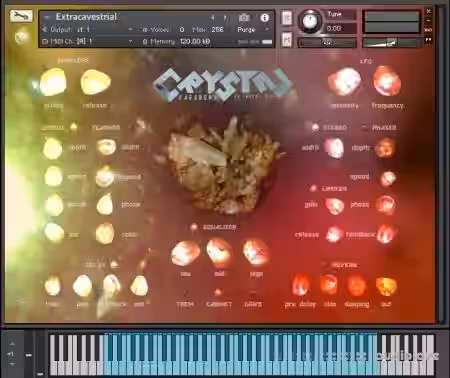Open the MIDI Ch channel dropdown
The image size is (450, 378).
pyautogui.click(x=88, y=42)
